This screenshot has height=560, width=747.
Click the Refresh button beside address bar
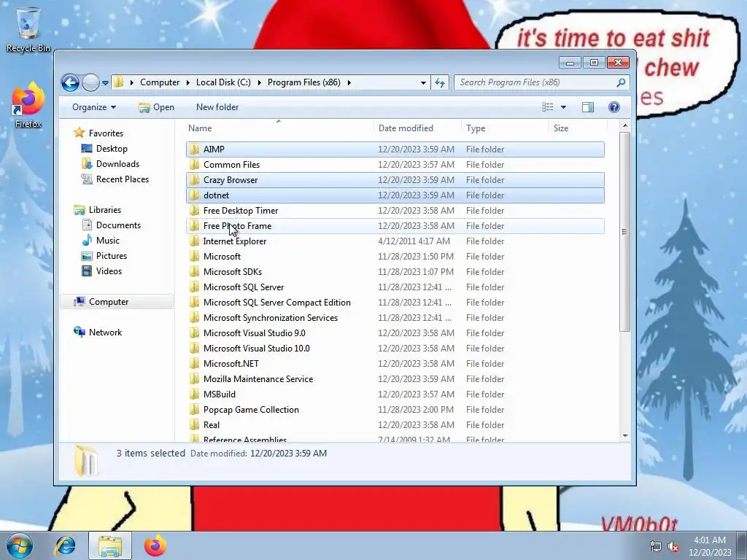tap(440, 82)
